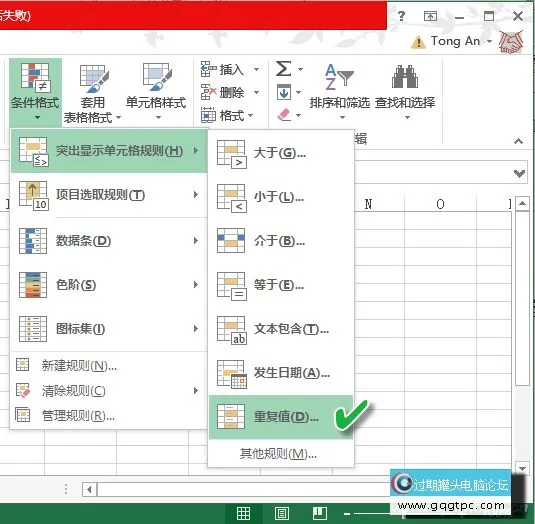Open 单元格样式 cell styles gallery

(x=156, y=91)
